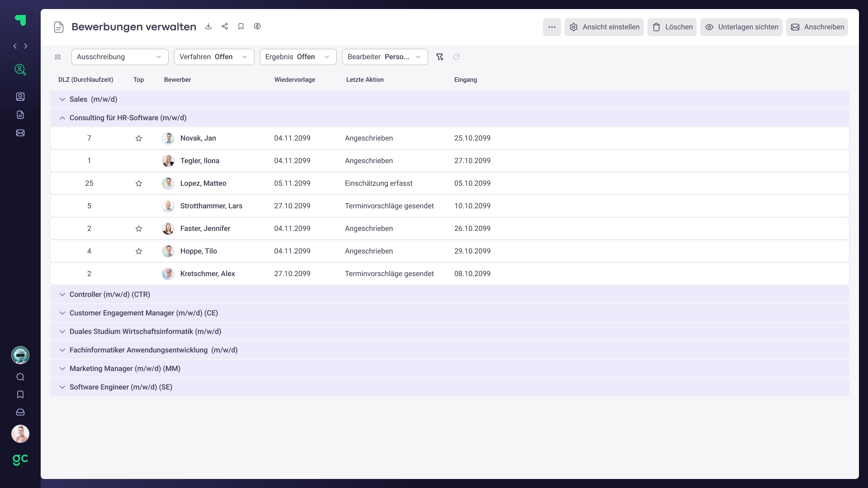
Task: Expand the Sales (m/w/d) group
Action: tap(62, 99)
